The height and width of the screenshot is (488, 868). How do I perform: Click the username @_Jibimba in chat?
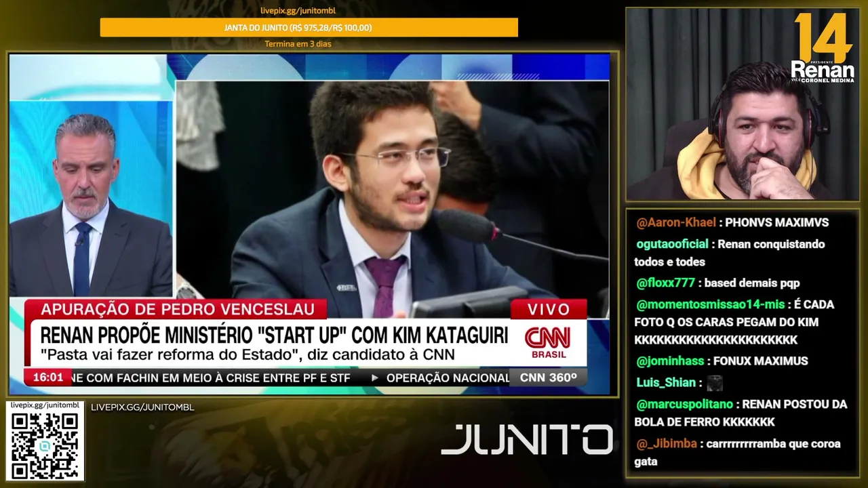(x=667, y=444)
